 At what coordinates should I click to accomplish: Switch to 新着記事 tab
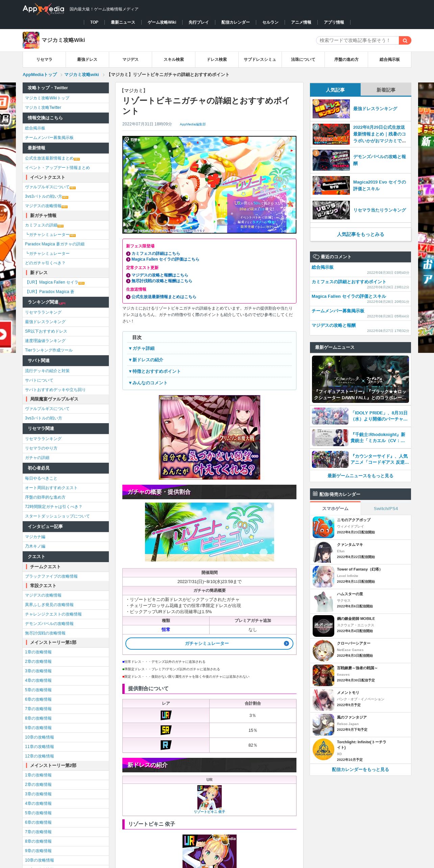(x=386, y=90)
